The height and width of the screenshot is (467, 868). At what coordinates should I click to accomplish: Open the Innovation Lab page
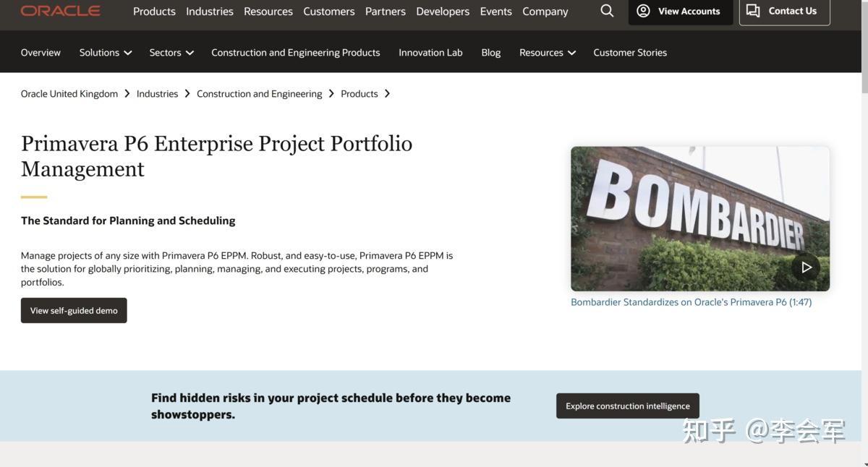pos(430,52)
